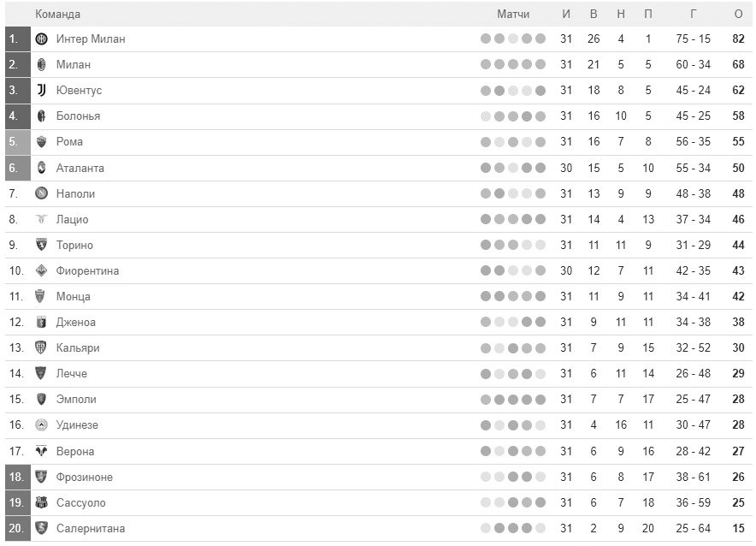Open the Салернитана team link
756x546 pixels.
click(91, 528)
